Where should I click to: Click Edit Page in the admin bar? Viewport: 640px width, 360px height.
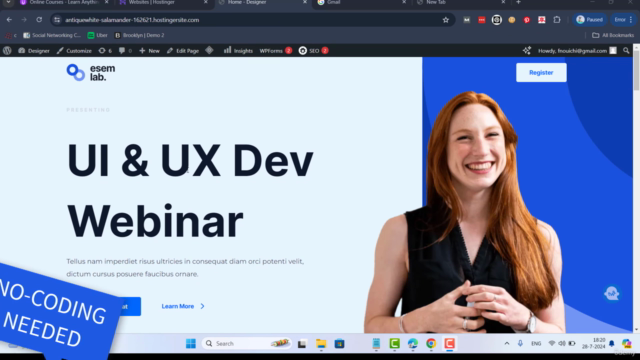[x=182, y=51]
